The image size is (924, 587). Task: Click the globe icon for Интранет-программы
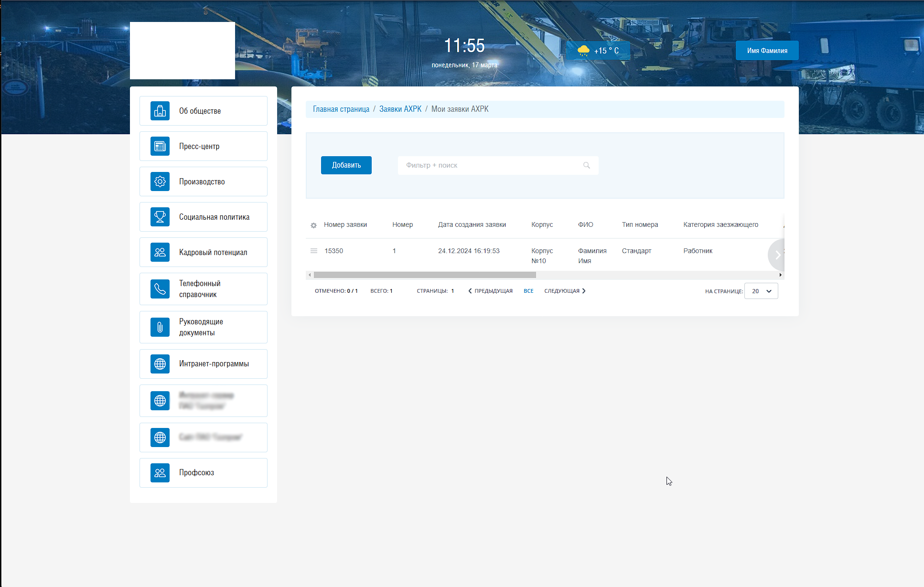coord(160,364)
